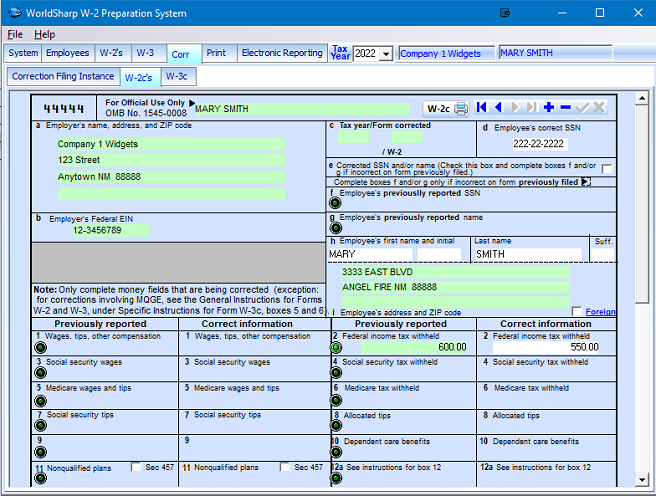Go to the next record
Image resolution: width=656 pixels, height=496 pixels.
click(515, 108)
